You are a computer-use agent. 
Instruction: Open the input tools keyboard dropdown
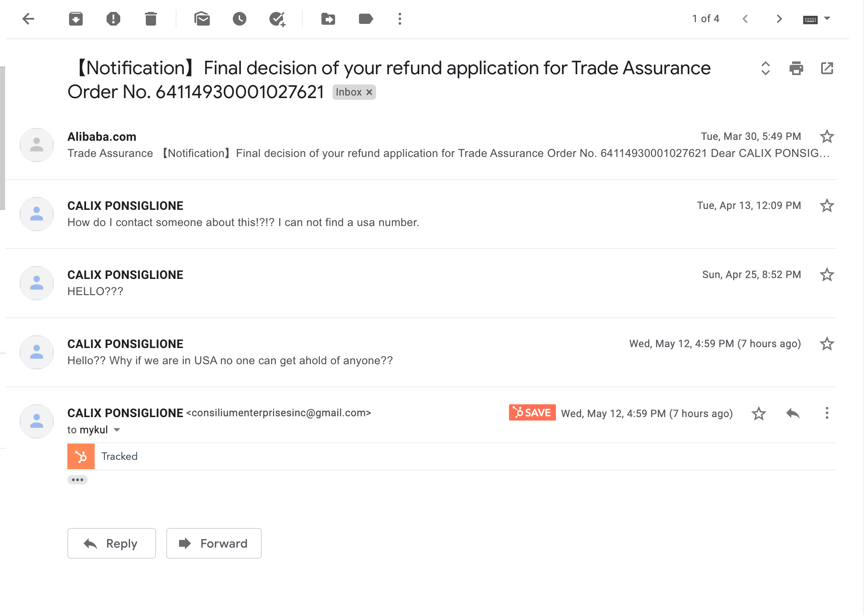point(816,19)
